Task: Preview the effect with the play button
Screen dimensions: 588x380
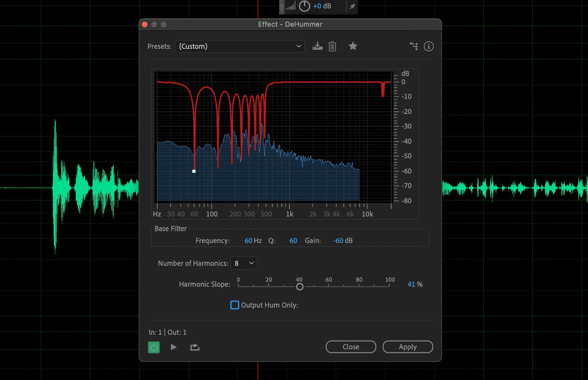Action: coord(174,347)
